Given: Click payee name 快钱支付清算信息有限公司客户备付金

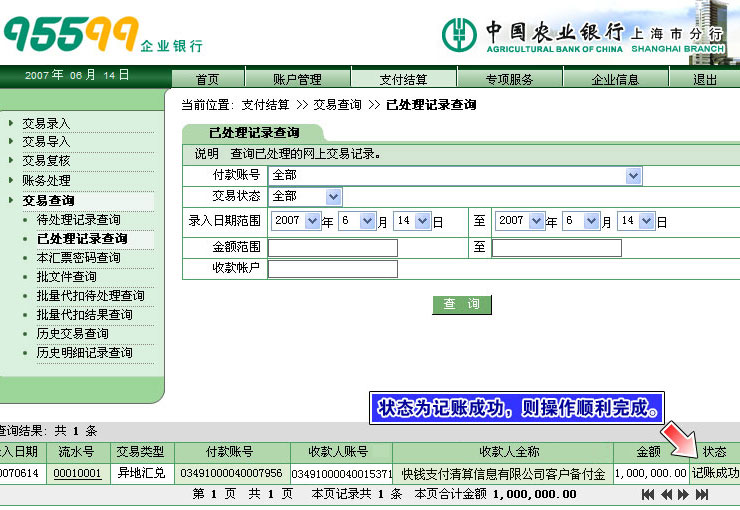Looking at the screenshot, I should click(x=503, y=474).
